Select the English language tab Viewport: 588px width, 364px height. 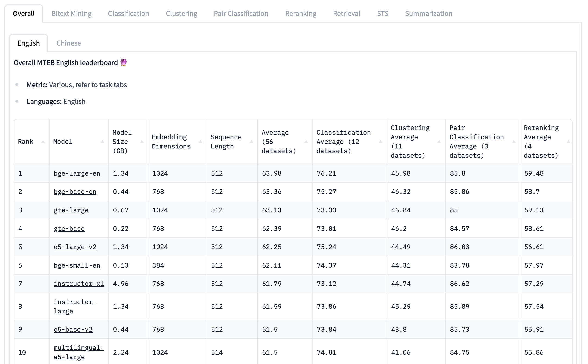click(x=28, y=43)
